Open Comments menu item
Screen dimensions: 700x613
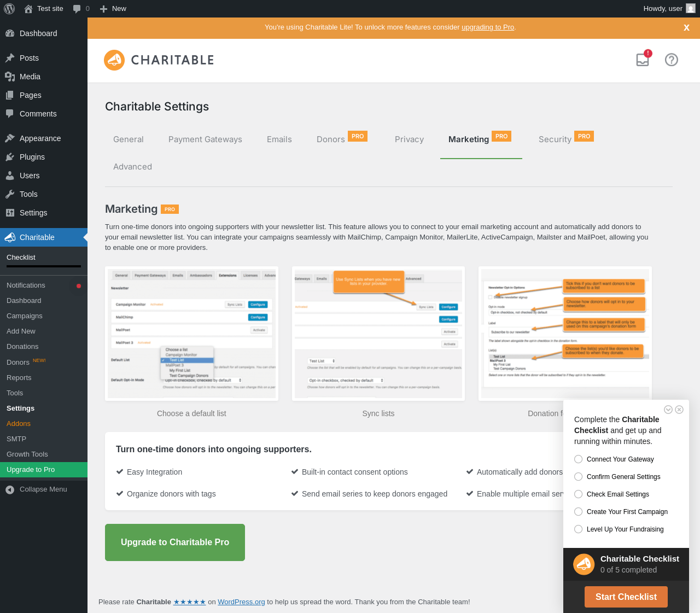[44, 114]
